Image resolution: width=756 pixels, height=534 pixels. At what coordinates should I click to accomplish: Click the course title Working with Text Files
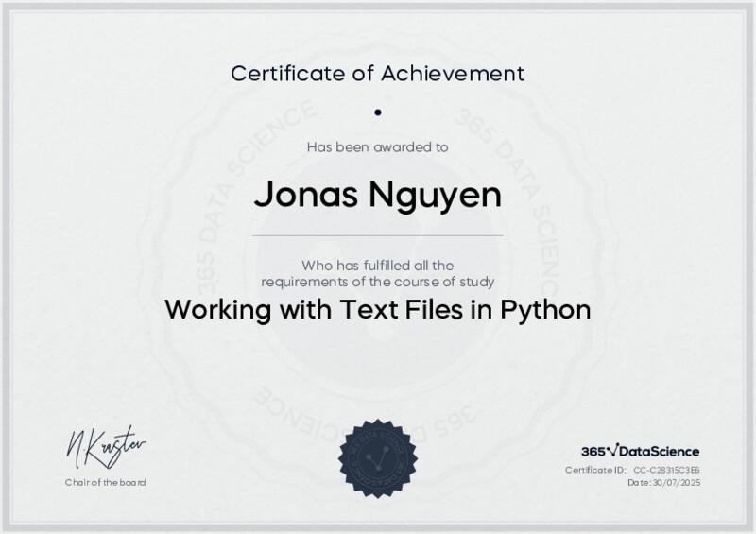[x=377, y=310]
